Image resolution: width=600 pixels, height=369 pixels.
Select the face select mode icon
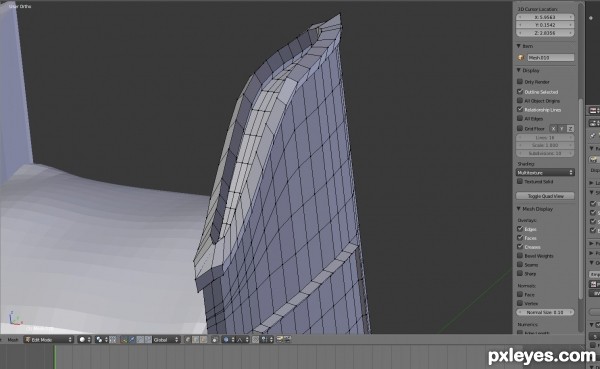click(x=204, y=340)
